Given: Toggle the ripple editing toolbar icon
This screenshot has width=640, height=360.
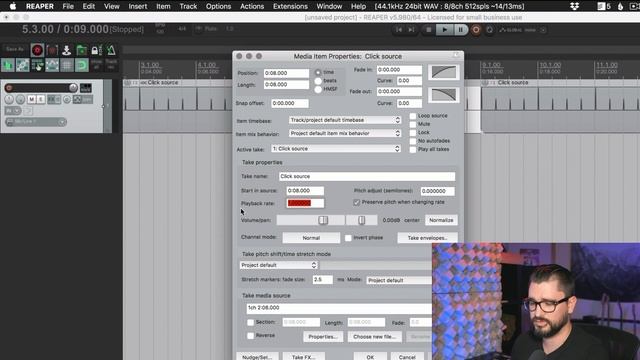Looking at the screenshot, I should [37, 65].
